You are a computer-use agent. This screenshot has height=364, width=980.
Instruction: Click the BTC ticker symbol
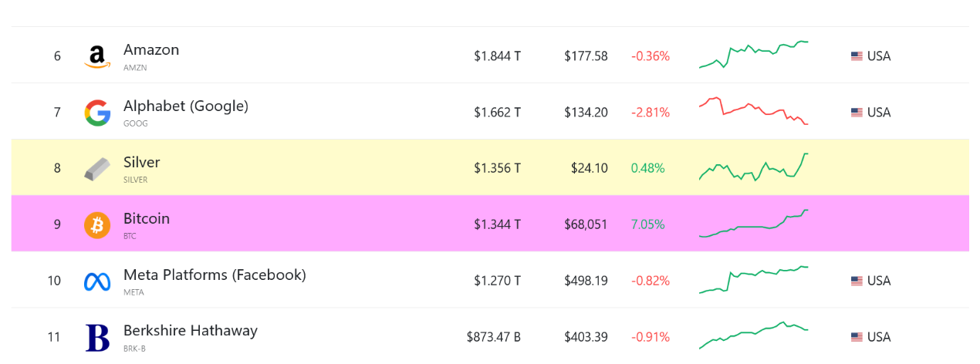(130, 236)
